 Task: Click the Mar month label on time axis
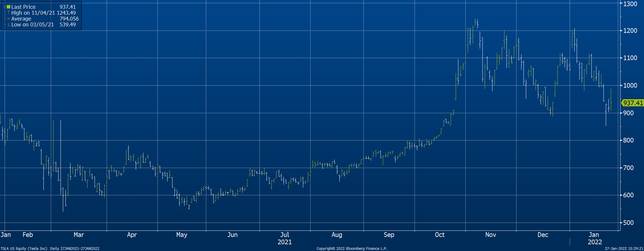79,235
